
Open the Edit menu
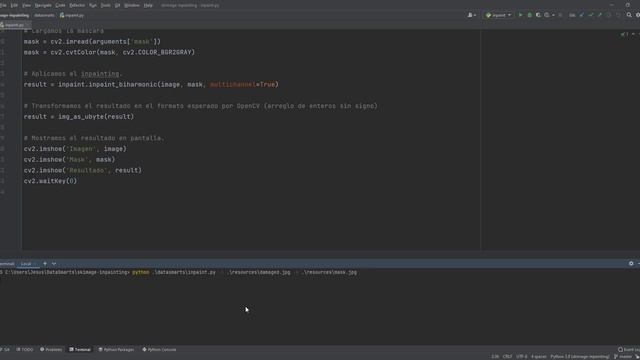point(14,5)
